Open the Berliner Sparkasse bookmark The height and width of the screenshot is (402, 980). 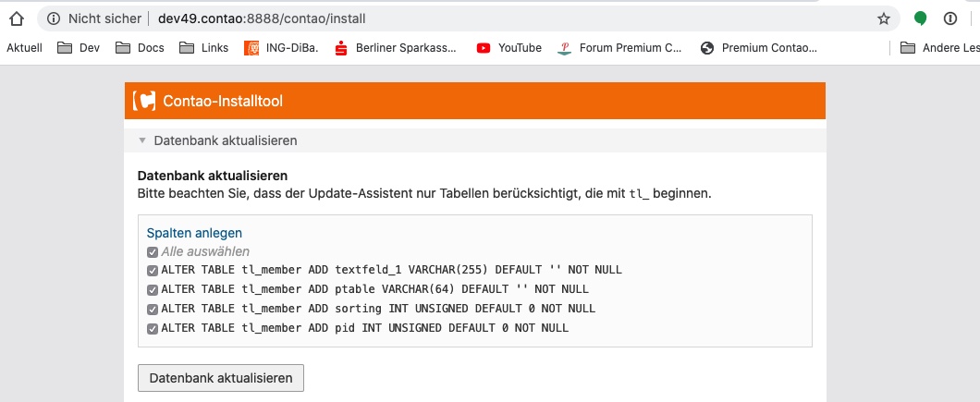click(395, 48)
